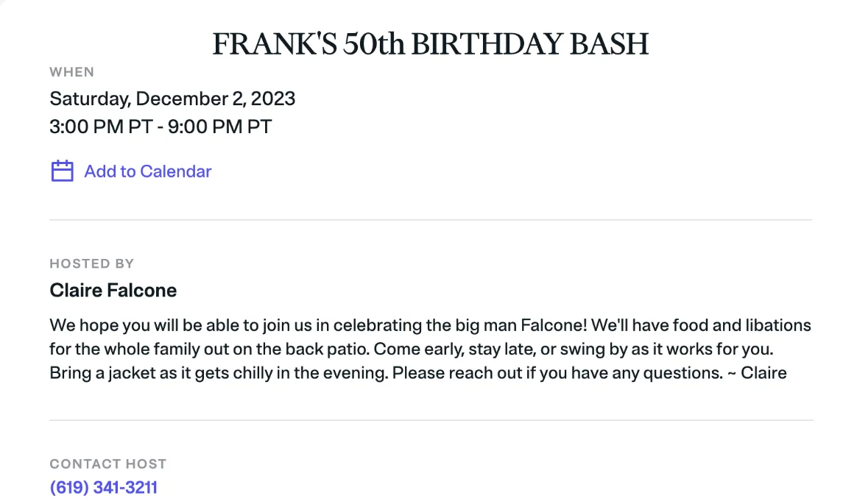The image size is (843, 504).
Task: Click the 3:00 PM PT start time
Action: (x=101, y=127)
